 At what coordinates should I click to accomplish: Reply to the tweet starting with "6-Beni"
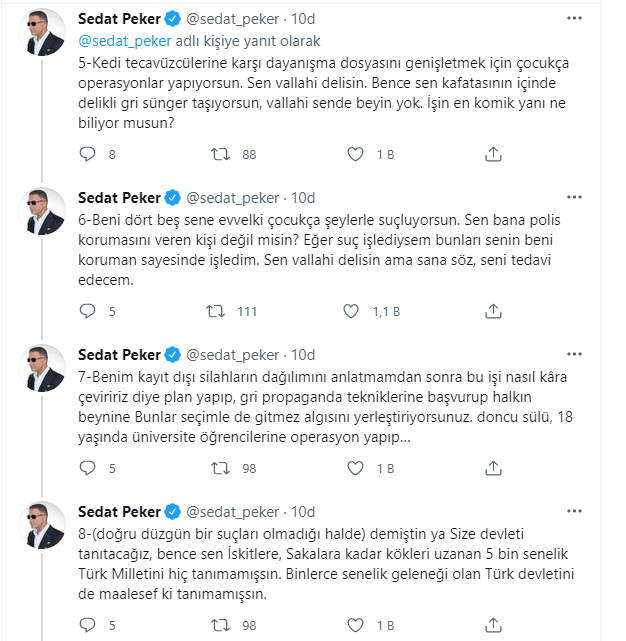tap(87, 312)
